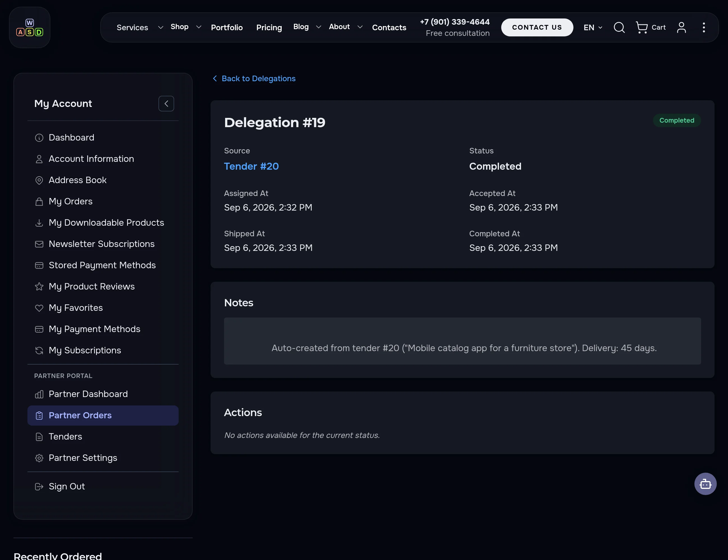The height and width of the screenshot is (560, 728).
Task: Click the My Orders bag icon
Action: tap(39, 202)
